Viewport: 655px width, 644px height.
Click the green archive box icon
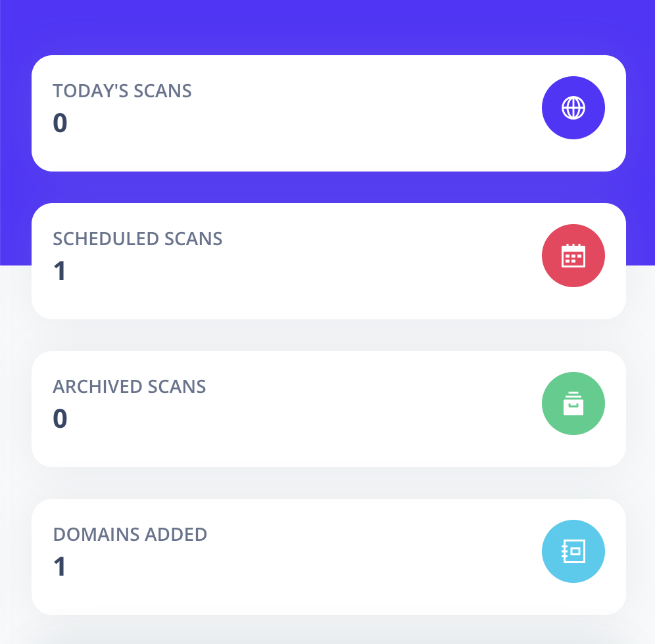(573, 403)
